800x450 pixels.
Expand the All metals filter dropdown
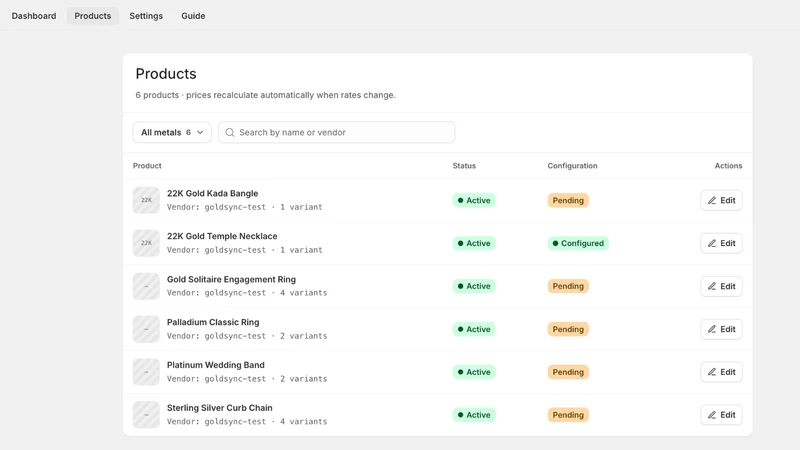(172, 132)
